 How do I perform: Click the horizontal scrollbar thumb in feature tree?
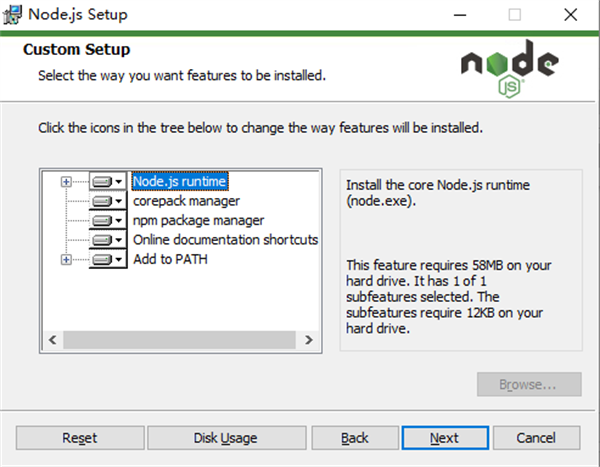click(x=179, y=340)
